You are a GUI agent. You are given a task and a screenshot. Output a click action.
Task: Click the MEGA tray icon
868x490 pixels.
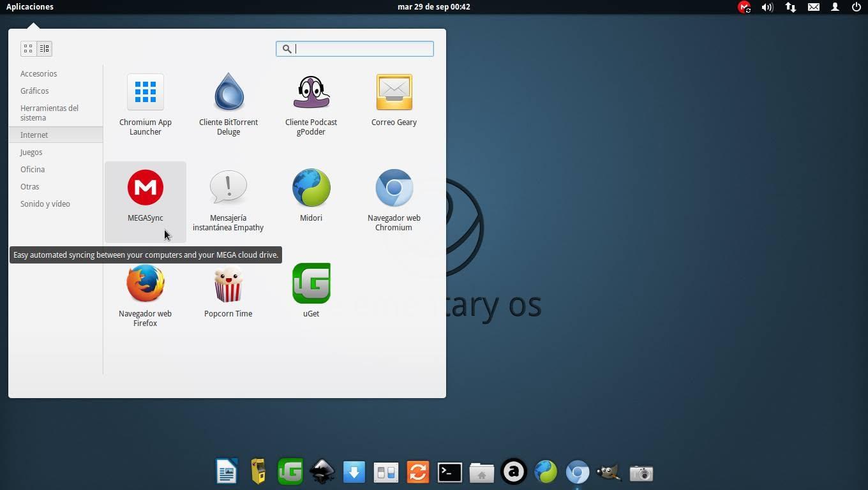coord(744,7)
